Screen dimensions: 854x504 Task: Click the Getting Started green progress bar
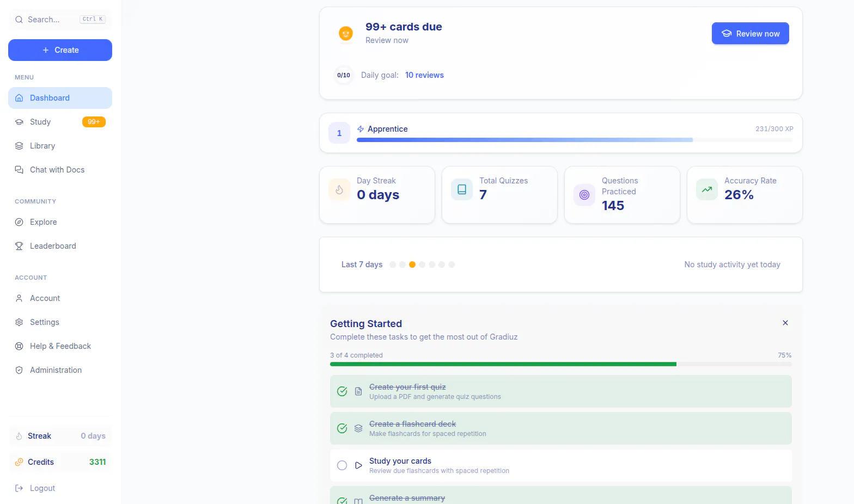(560, 364)
